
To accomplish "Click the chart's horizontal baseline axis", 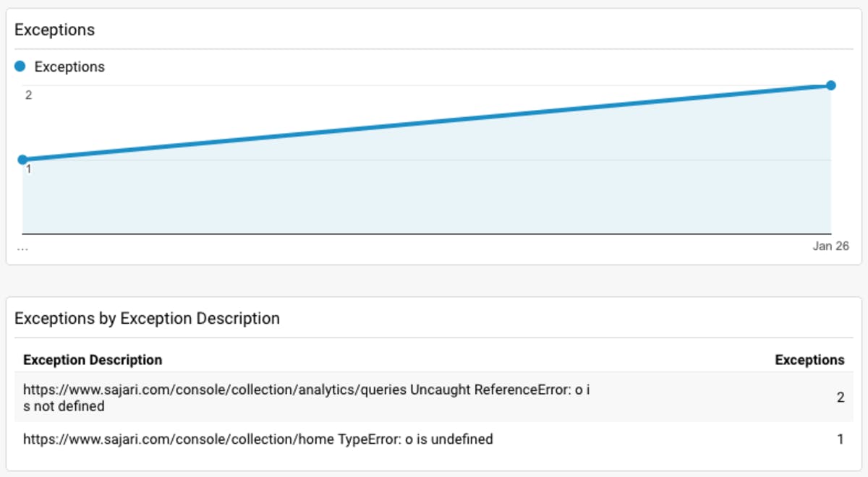I will (x=427, y=233).
